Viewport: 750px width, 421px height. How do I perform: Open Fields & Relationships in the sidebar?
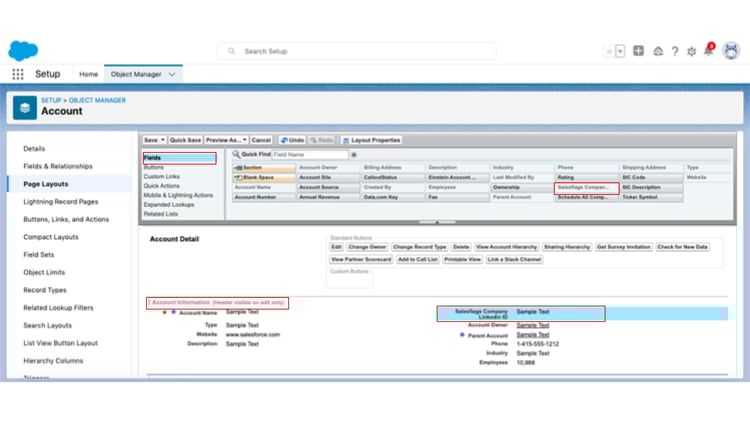(x=58, y=166)
